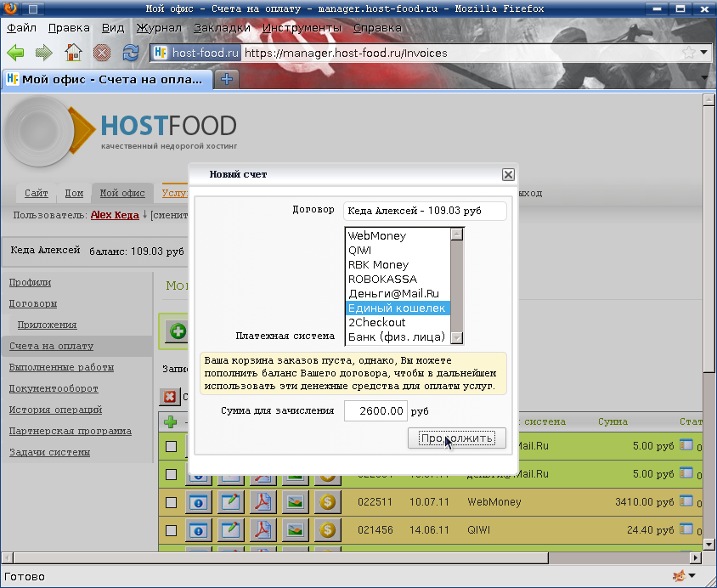This screenshot has width=717, height=588.
Task: Click the Продолжить button
Action: [457, 438]
